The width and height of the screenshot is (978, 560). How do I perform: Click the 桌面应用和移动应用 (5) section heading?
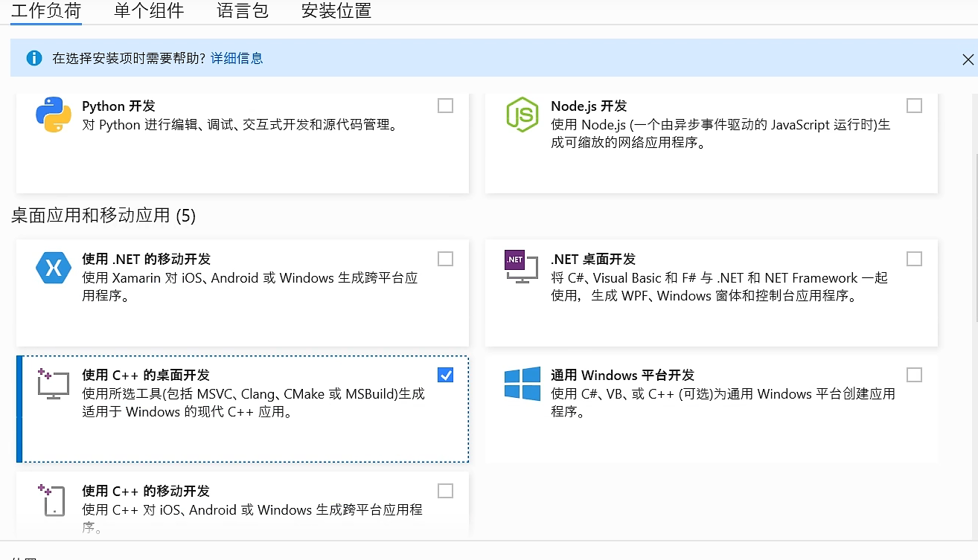(x=103, y=216)
